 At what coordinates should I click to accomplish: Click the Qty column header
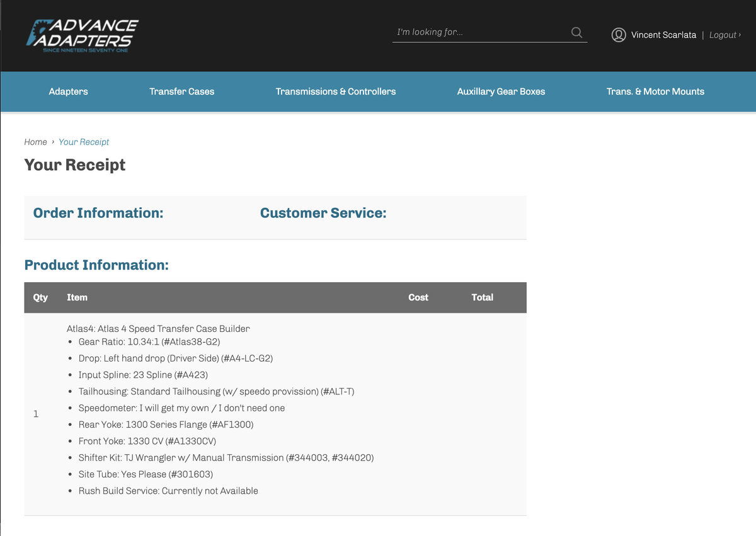[x=40, y=297]
